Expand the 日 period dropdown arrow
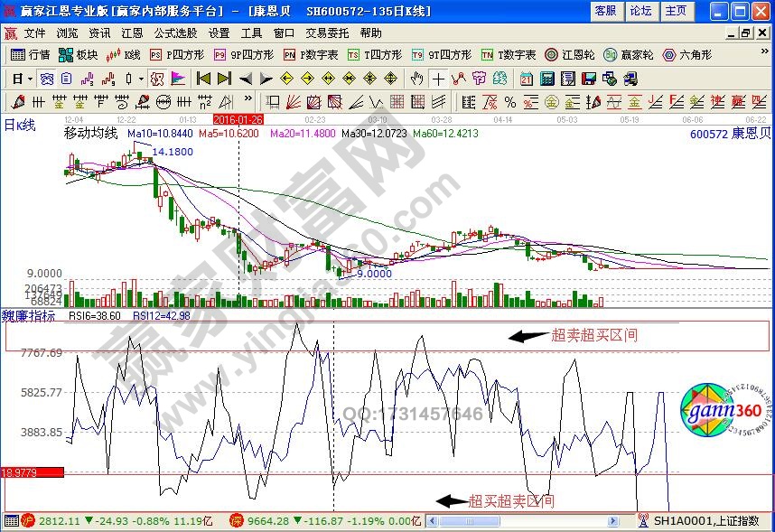 pyautogui.click(x=29, y=78)
